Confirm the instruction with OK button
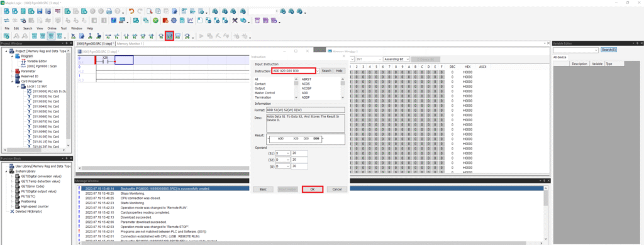This screenshot has width=644, height=245. click(312, 189)
